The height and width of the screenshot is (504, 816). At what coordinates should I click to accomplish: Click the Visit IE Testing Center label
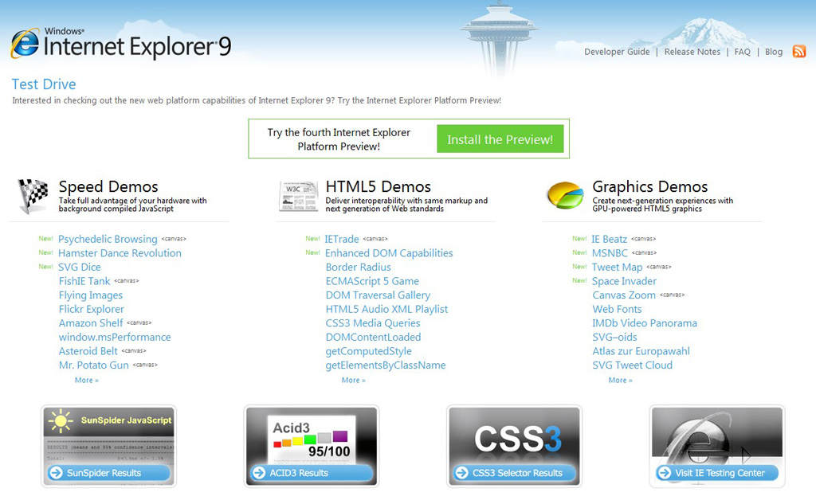click(720, 473)
